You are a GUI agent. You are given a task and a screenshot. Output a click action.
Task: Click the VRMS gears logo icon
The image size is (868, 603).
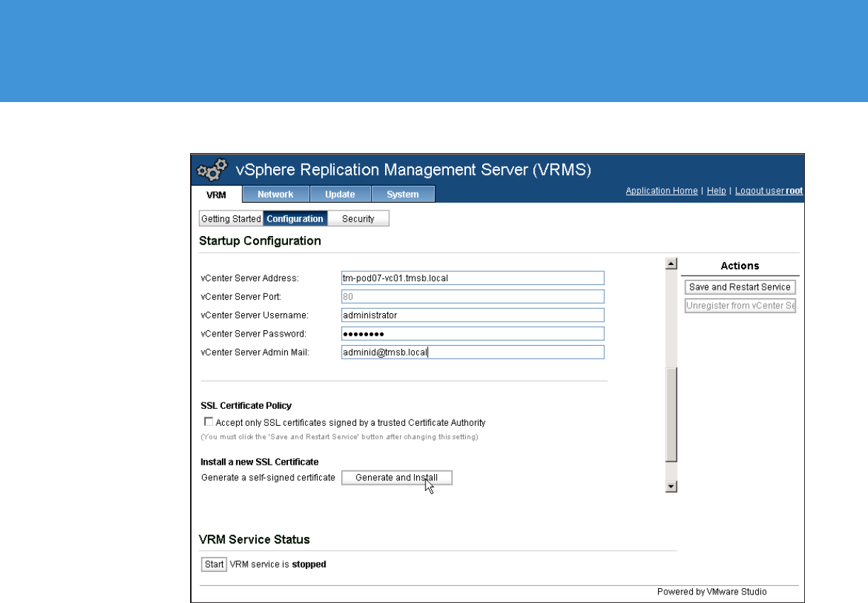(x=212, y=170)
